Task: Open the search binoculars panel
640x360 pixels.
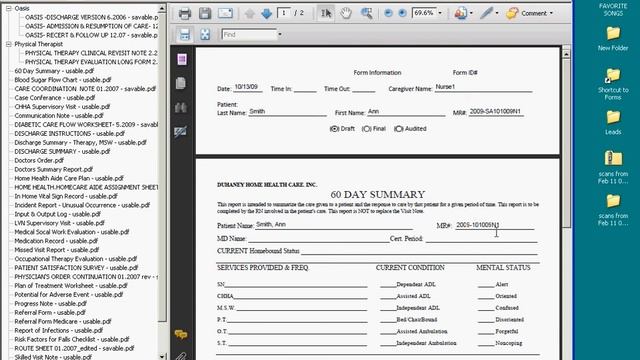Action: click(x=181, y=107)
